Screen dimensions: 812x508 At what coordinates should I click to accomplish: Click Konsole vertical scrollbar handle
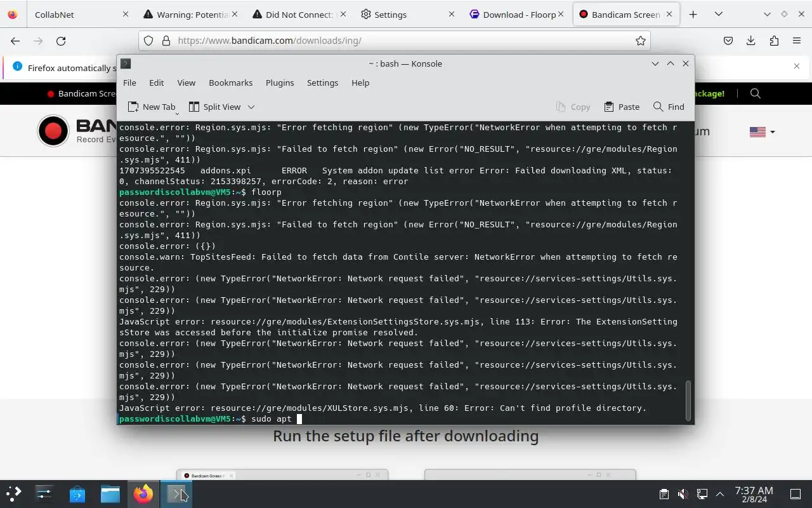click(688, 401)
